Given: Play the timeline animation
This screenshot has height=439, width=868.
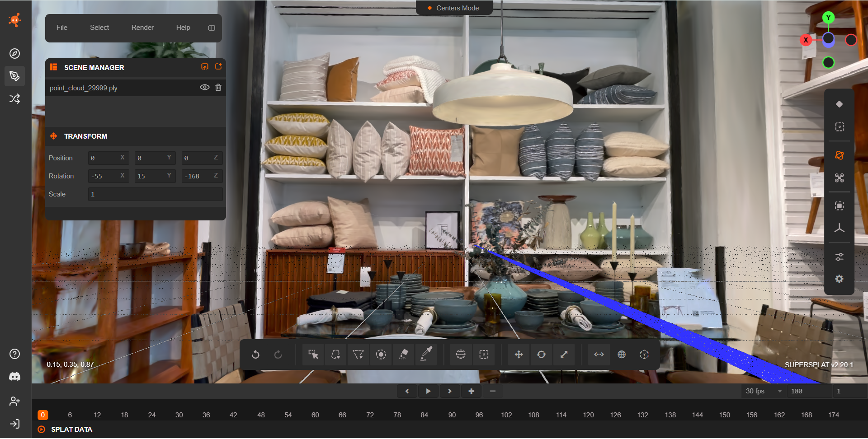Looking at the screenshot, I should click(428, 391).
